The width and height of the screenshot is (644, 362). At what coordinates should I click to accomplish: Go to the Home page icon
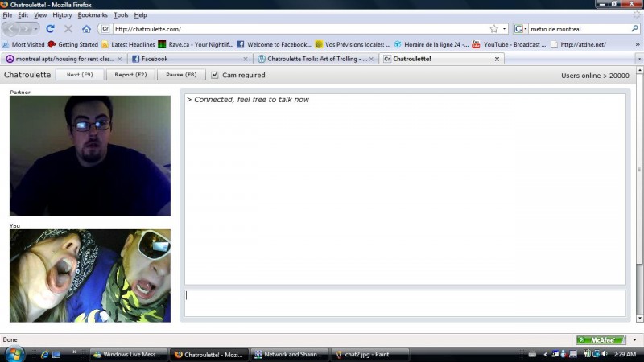pos(86,29)
